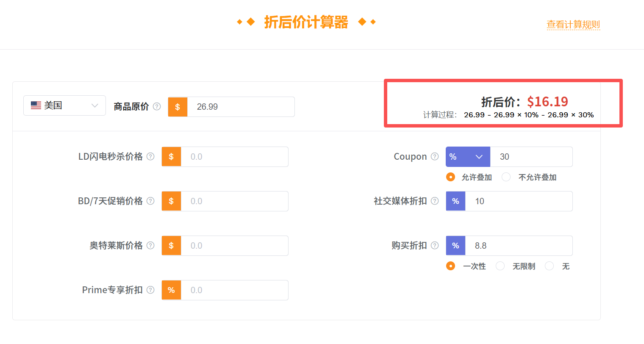The image size is (644, 344).
Task: Click the question mark beside Coupon
Action: pyautogui.click(x=435, y=156)
